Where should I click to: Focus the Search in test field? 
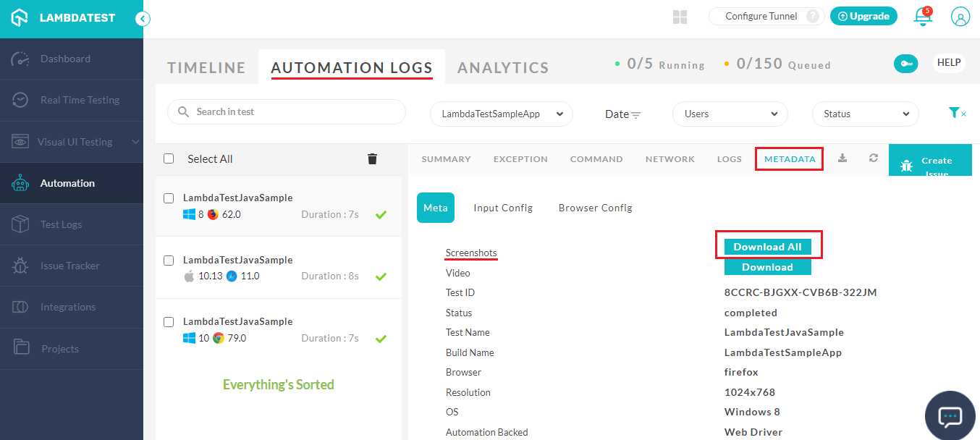click(287, 112)
